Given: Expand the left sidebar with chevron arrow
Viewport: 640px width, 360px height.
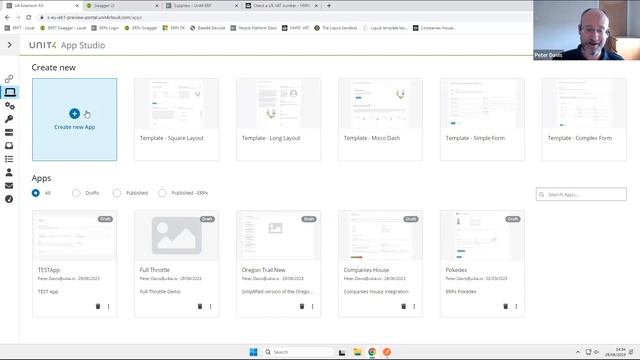Looking at the screenshot, I should (9, 45).
